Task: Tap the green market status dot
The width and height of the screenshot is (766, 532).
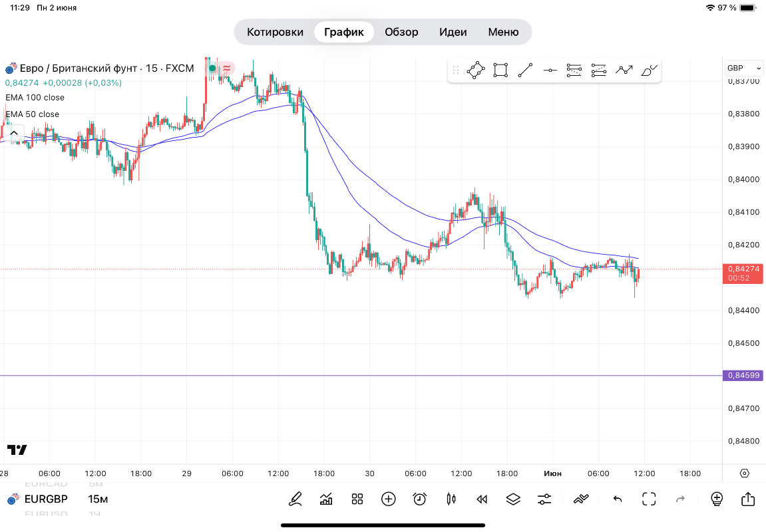Action: point(212,68)
